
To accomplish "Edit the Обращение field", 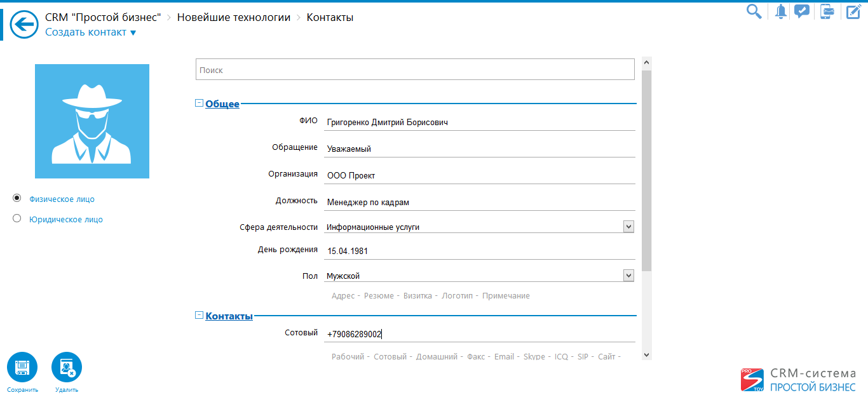I will tap(480, 149).
